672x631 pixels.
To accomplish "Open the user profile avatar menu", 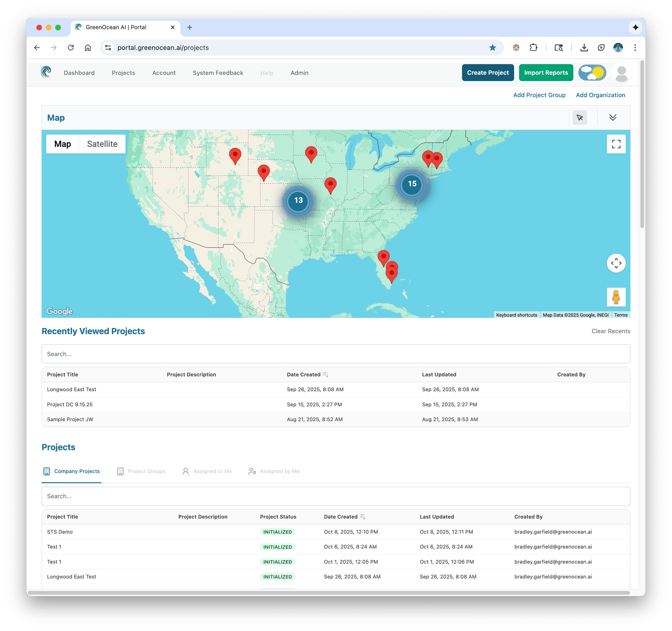I will (621, 72).
